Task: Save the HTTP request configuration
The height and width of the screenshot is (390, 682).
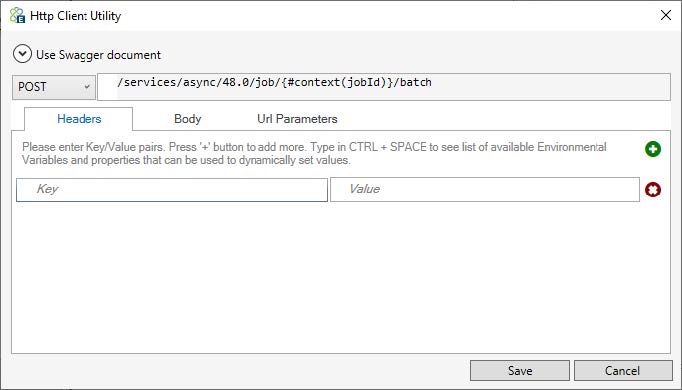Action: (x=520, y=370)
